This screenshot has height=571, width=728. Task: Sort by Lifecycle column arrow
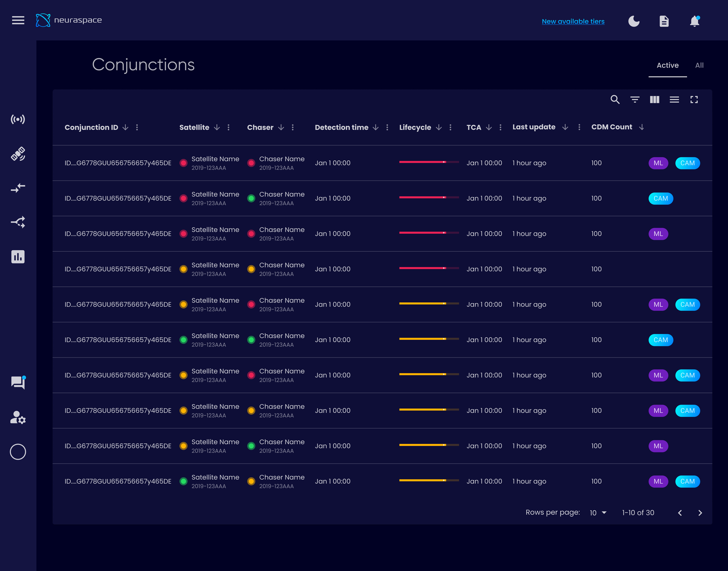coord(439,127)
